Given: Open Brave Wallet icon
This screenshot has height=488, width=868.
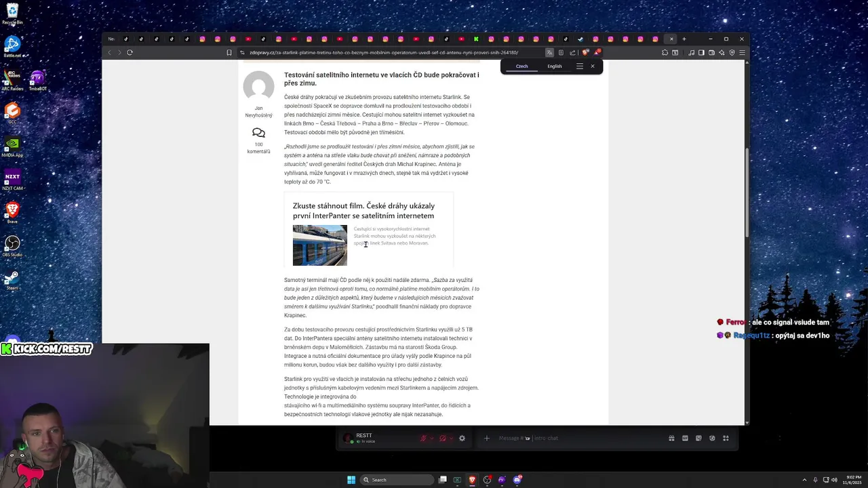Looking at the screenshot, I should pyautogui.click(x=711, y=52).
